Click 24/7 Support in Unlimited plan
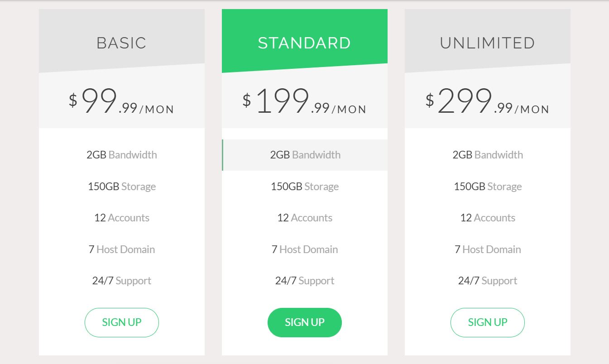This screenshot has height=364, width=609. [488, 281]
